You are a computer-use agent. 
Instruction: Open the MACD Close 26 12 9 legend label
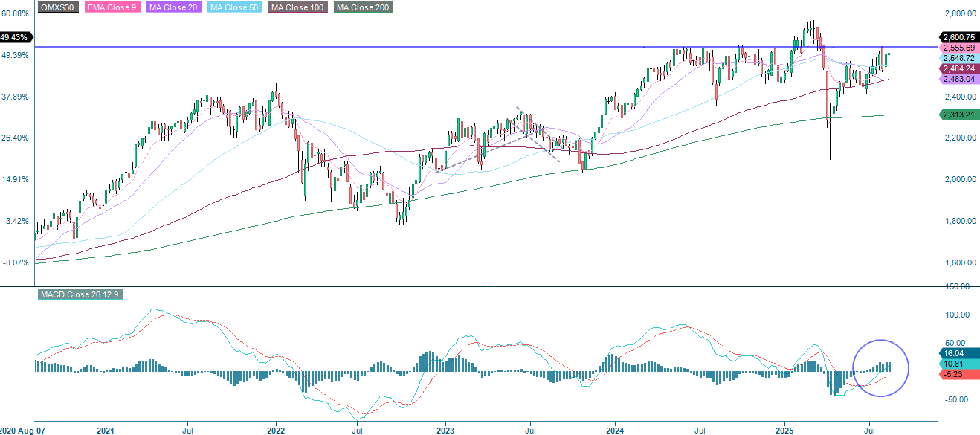(80, 294)
